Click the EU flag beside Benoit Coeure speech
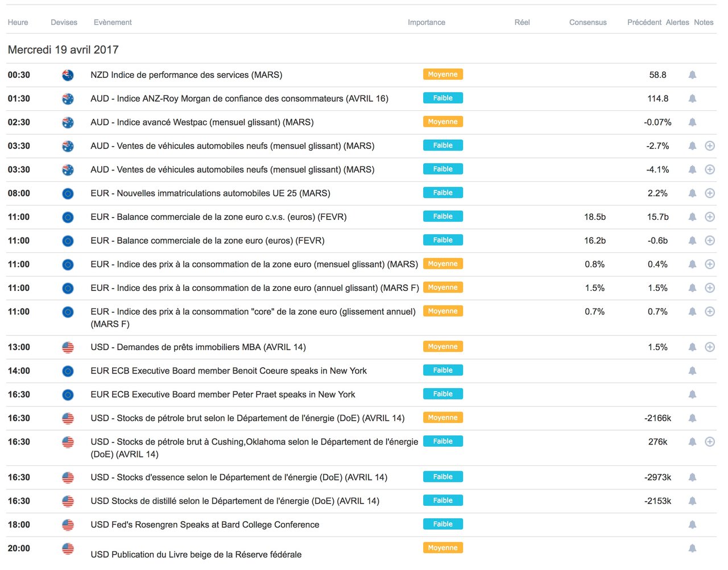The height and width of the screenshot is (570, 728). [68, 371]
